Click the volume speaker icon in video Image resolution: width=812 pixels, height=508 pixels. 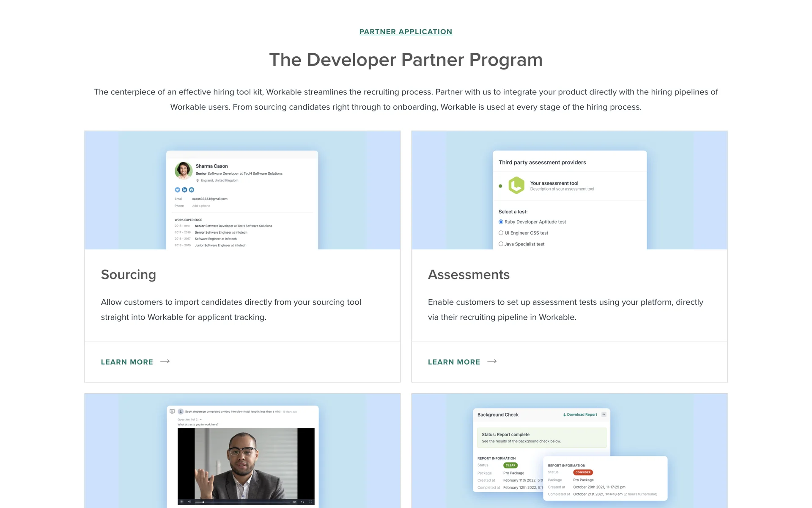click(189, 502)
